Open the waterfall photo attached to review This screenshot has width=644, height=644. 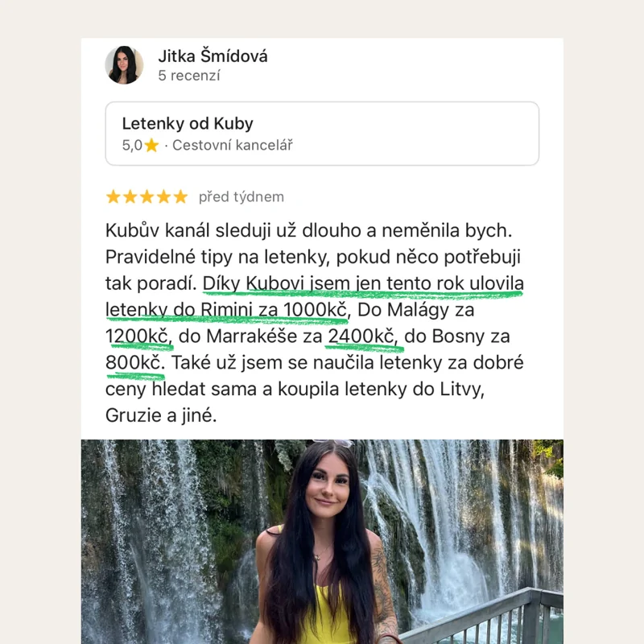coord(322,542)
